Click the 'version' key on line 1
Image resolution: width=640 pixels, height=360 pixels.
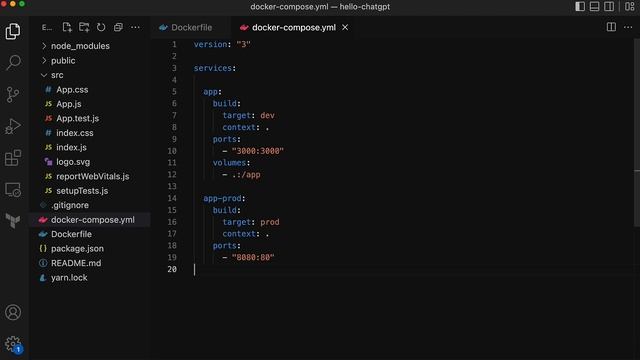(x=210, y=44)
